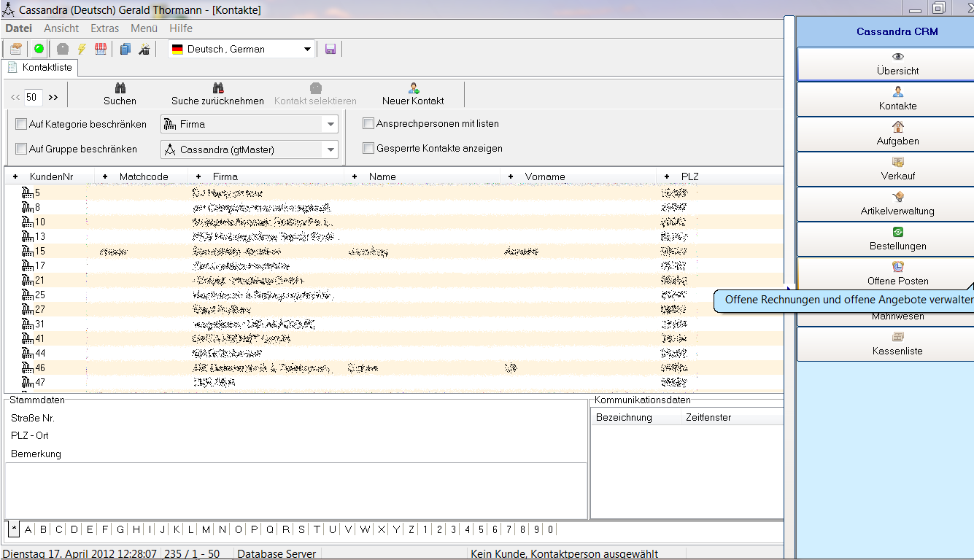974x560 pixels.
Task: Click the magic wand wizard icon
Action: coord(144,49)
